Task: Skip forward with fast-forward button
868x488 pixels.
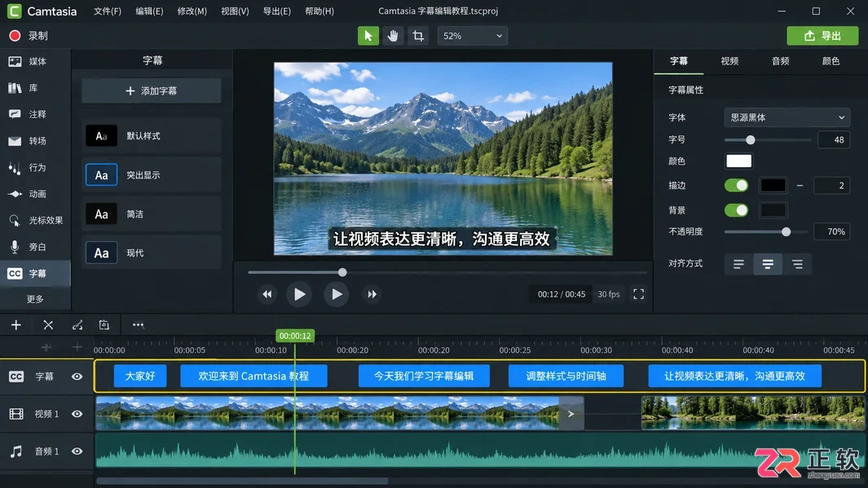Action: coord(372,294)
